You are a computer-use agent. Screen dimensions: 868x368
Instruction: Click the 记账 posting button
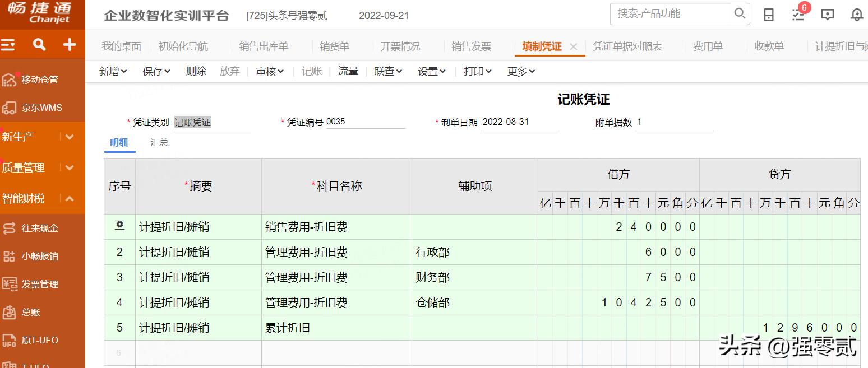point(311,71)
